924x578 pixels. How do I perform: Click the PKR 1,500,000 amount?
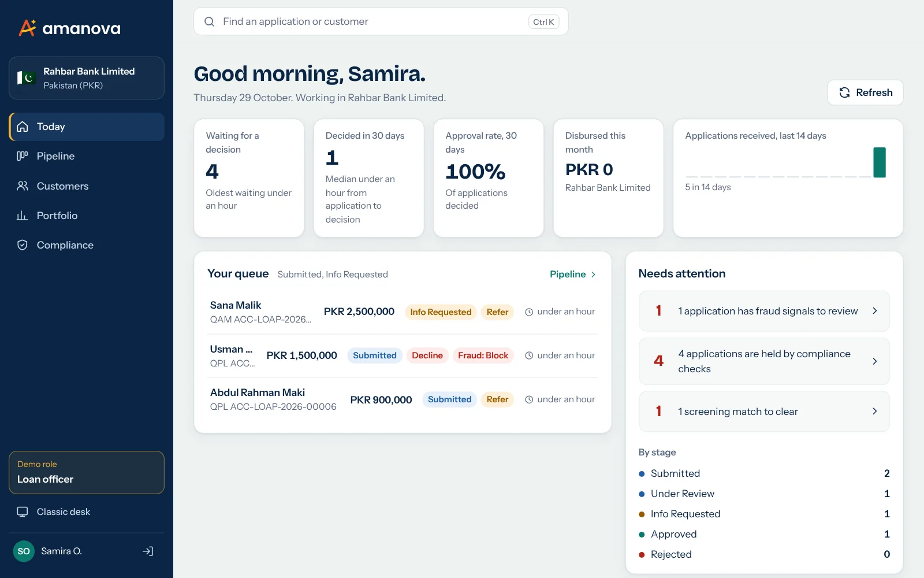click(301, 355)
